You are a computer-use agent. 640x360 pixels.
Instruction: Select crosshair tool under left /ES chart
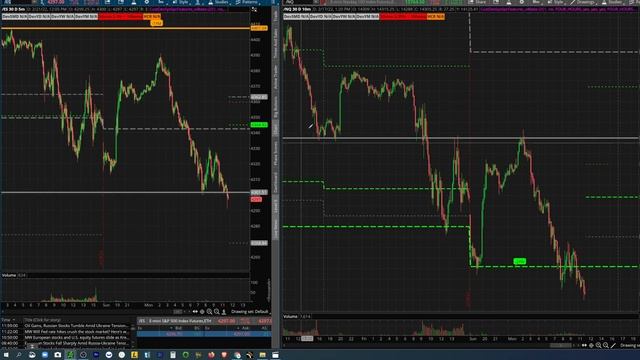[x=202, y=312]
